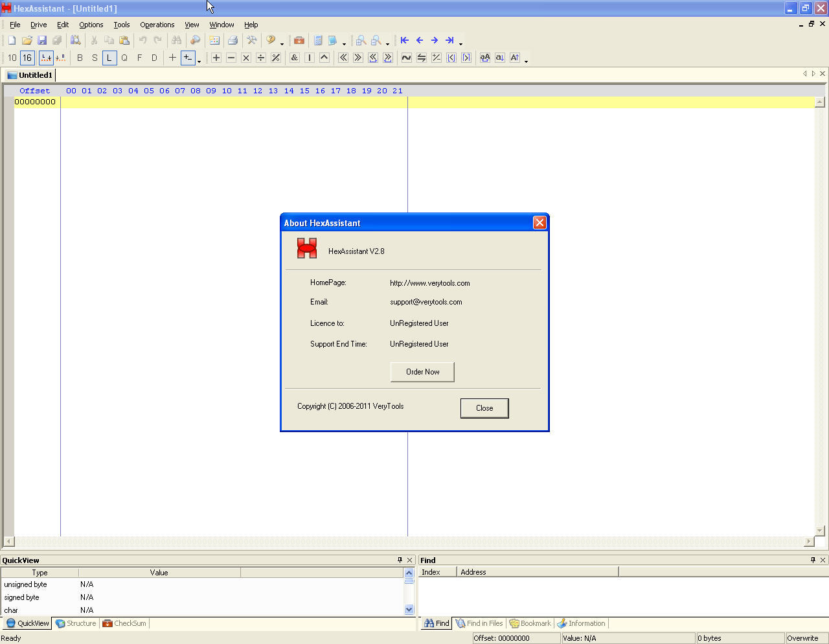Click the zoom out magnifier icon
829x644 pixels.
[376, 40]
